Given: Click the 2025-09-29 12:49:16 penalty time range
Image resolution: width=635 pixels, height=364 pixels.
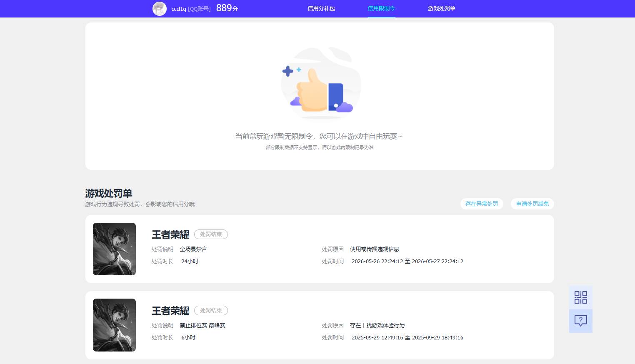Looking at the screenshot, I should point(407,337).
